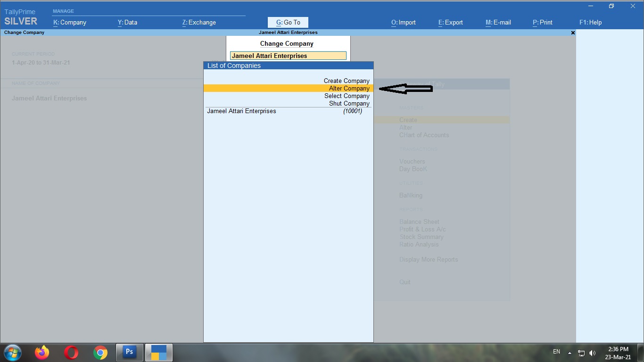Click the period 1-Apr-20 to 31-Mar-21
Screen dimensions: 644x362
(x=41, y=63)
